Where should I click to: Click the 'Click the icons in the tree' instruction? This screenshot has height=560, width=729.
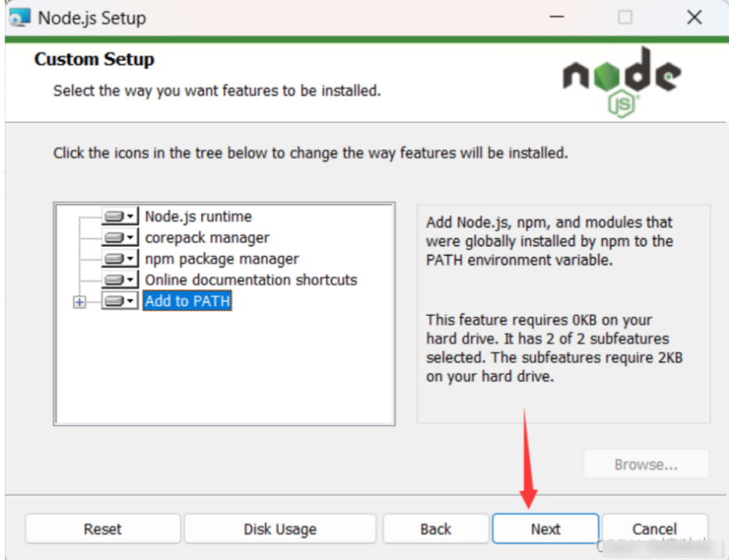tap(310, 153)
